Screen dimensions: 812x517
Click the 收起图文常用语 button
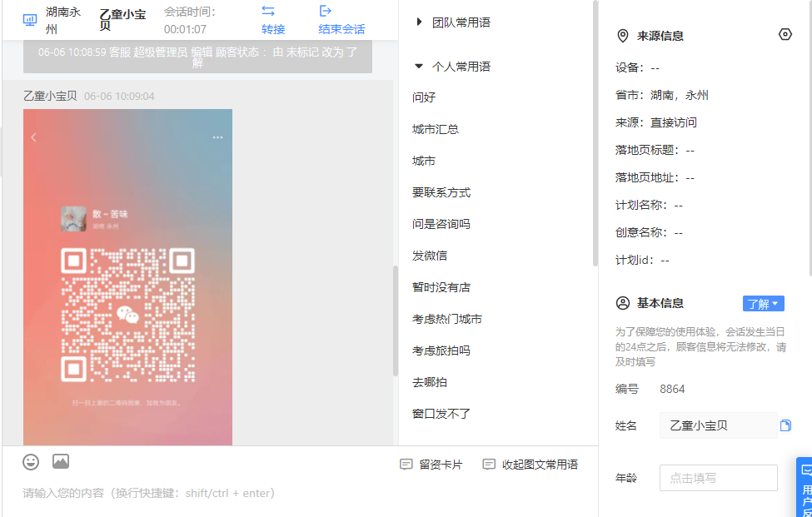click(531, 465)
